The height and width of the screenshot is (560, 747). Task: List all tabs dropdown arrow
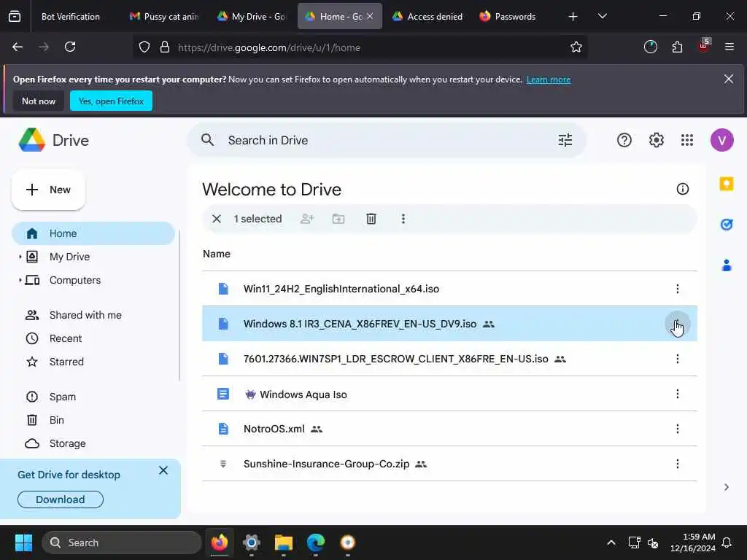pos(602,16)
